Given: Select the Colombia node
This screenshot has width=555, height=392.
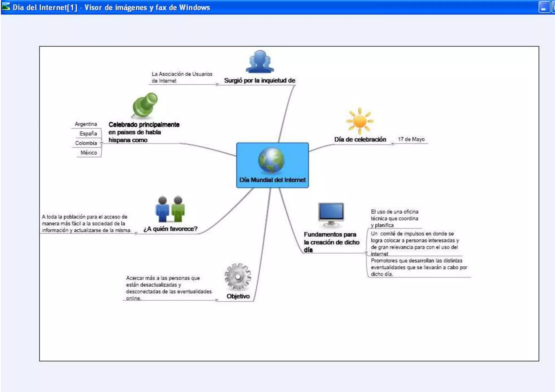Looking at the screenshot, I should pyautogui.click(x=86, y=143).
